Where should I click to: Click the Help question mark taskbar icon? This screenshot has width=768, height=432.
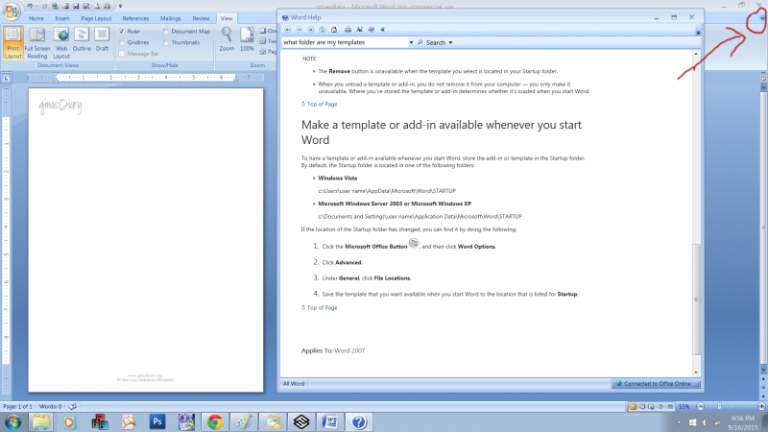359,422
